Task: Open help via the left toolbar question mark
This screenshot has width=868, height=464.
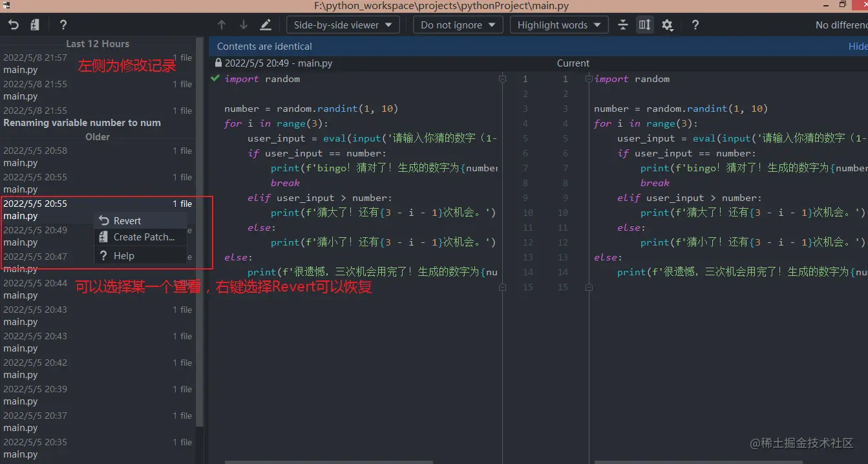Action: pos(63,25)
